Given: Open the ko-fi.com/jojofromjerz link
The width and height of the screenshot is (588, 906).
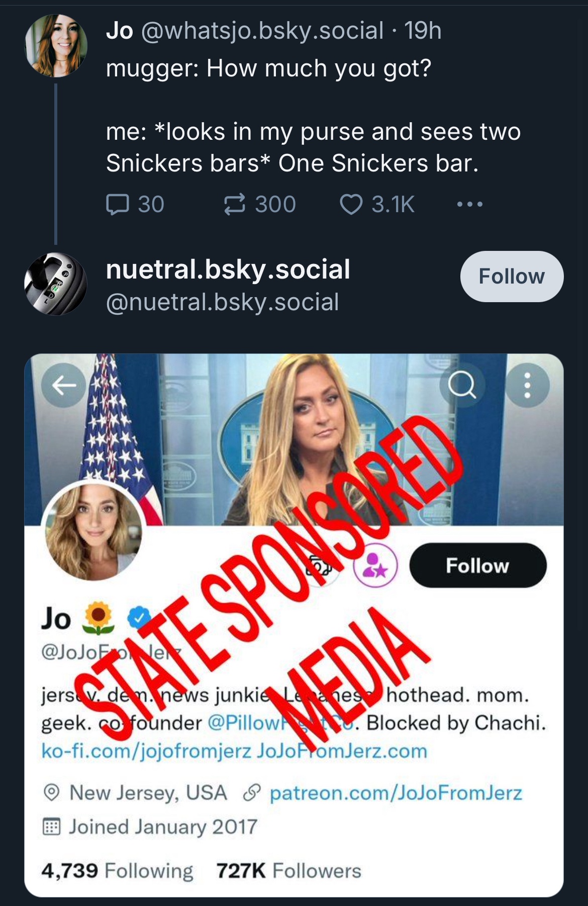Looking at the screenshot, I should [x=146, y=751].
